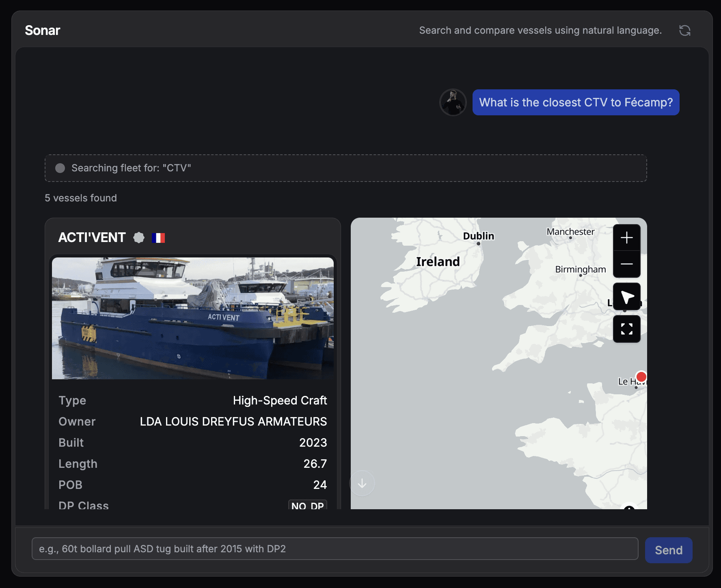Click the Dublin label on the map
This screenshot has height=588, width=721.
pos(479,236)
